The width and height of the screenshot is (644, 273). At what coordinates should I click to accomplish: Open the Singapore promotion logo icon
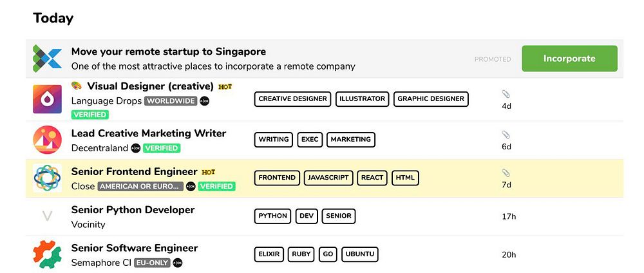pyautogui.click(x=47, y=59)
